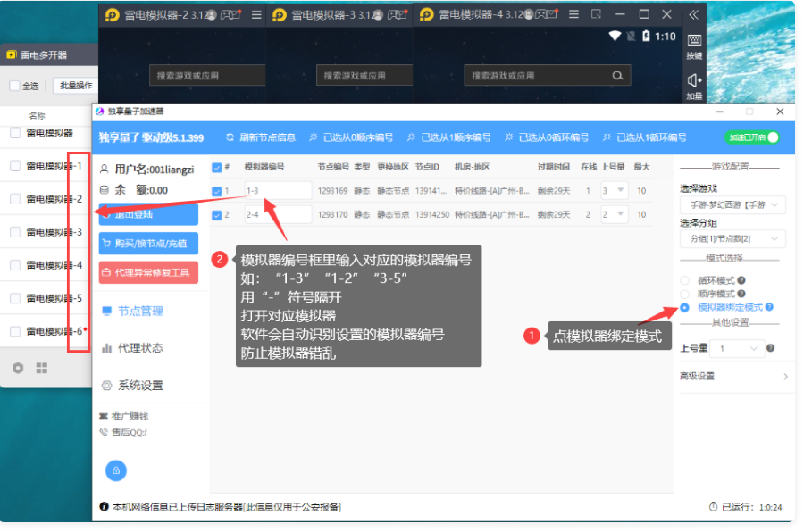
Task: Click the grid layout icon in 雷电多开器
Action: 42,368
